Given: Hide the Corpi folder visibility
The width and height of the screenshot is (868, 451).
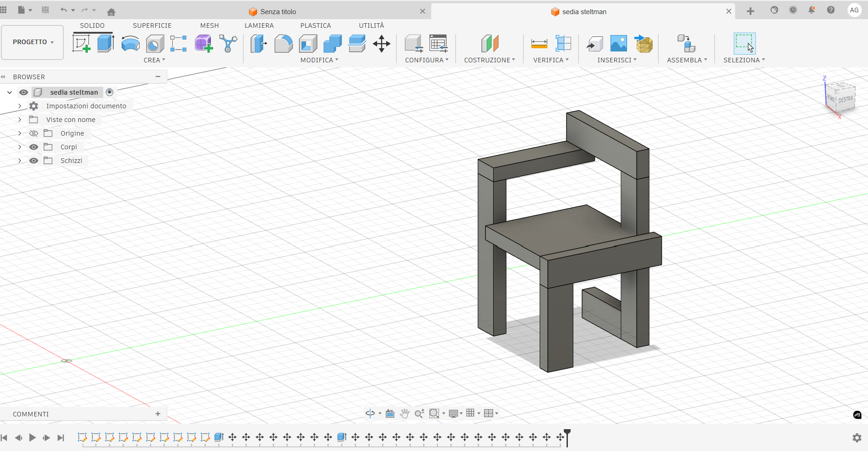Looking at the screenshot, I should click(34, 147).
